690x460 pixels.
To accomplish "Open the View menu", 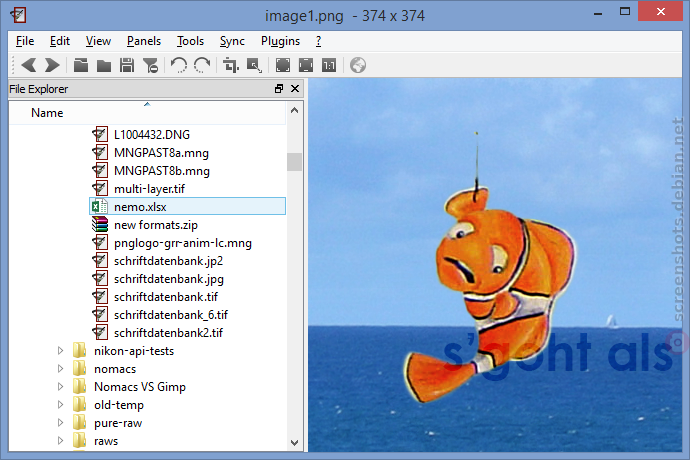I will pos(98,41).
